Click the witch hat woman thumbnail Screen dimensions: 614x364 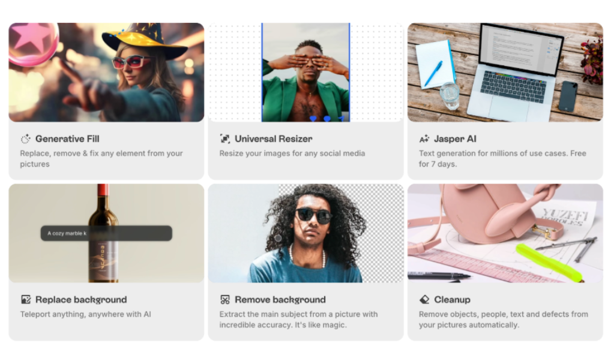coord(106,72)
